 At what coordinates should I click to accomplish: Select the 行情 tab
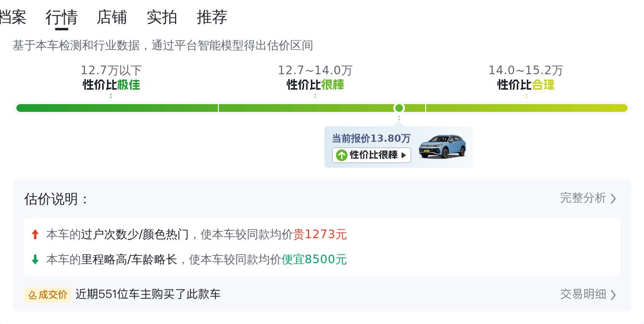62,17
